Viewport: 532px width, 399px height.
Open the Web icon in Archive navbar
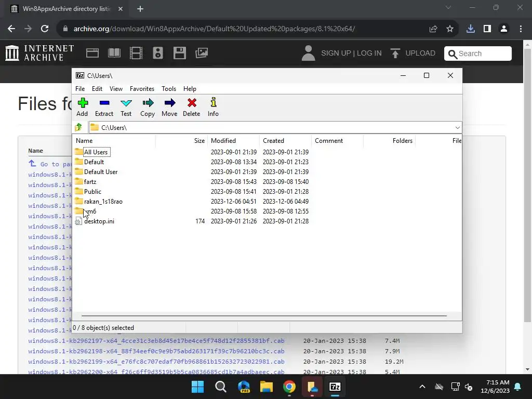pos(92,53)
